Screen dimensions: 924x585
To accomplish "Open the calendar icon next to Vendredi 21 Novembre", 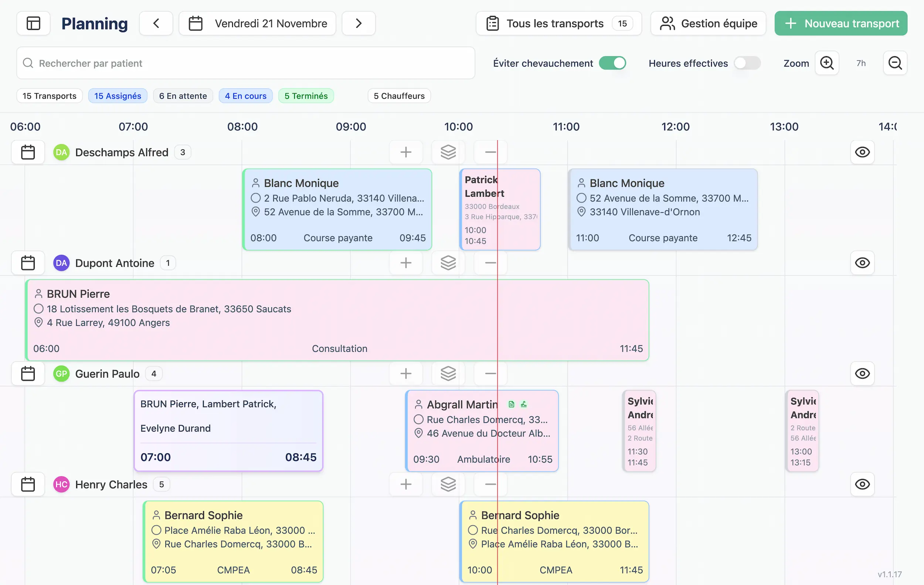I will point(196,23).
